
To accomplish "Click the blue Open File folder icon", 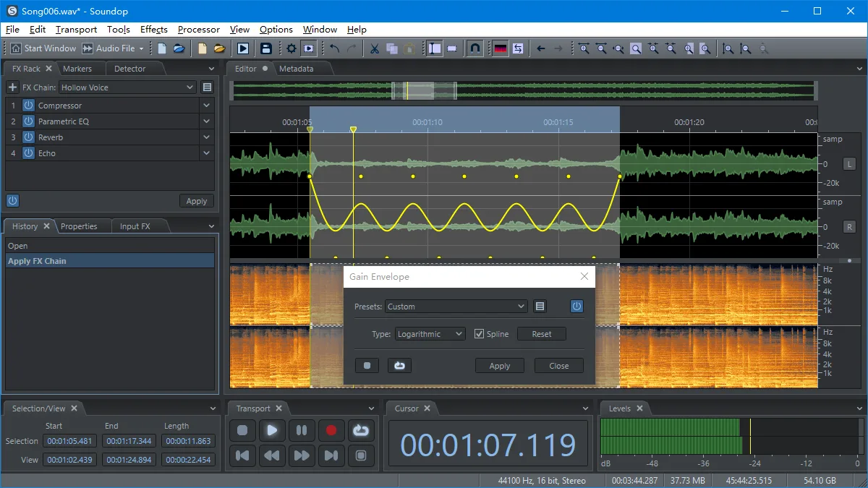I will pos(179,48).
